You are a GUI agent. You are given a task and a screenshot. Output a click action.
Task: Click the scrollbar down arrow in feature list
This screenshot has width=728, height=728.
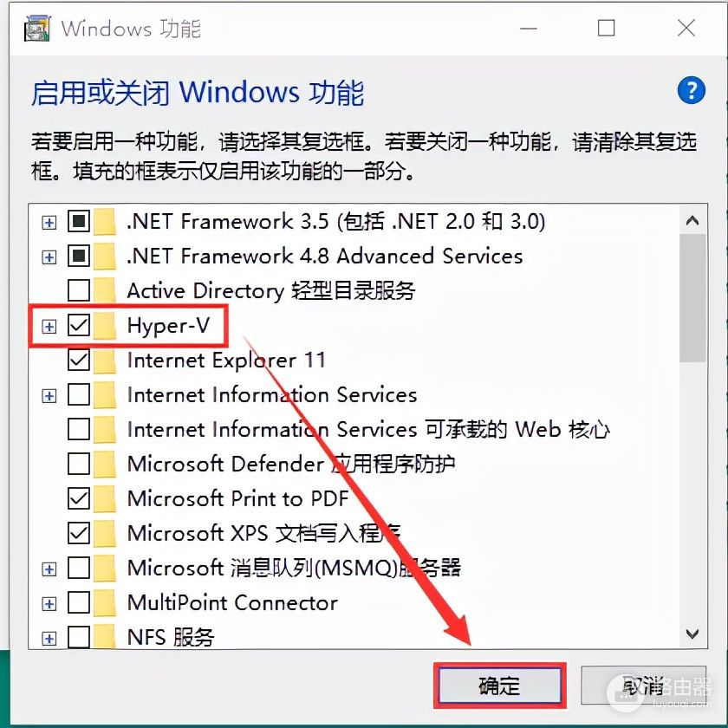point(692,635)
